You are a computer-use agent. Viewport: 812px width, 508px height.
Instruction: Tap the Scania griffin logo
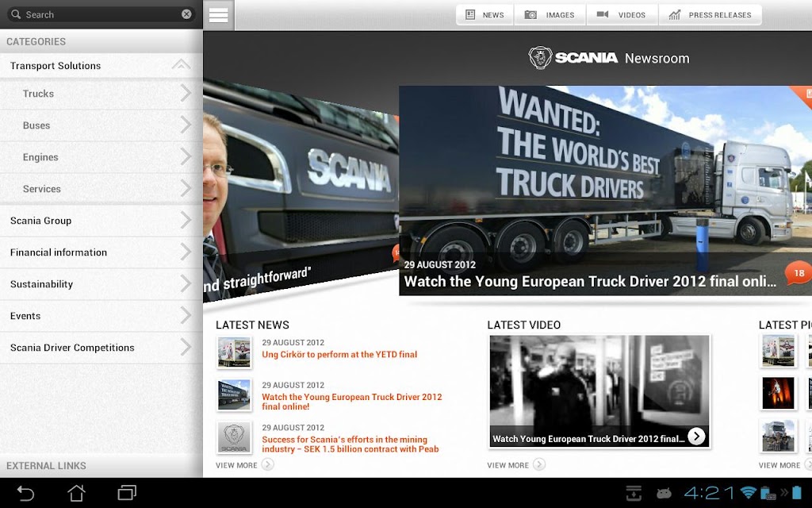pyautogui.click(x=540, y=57)
